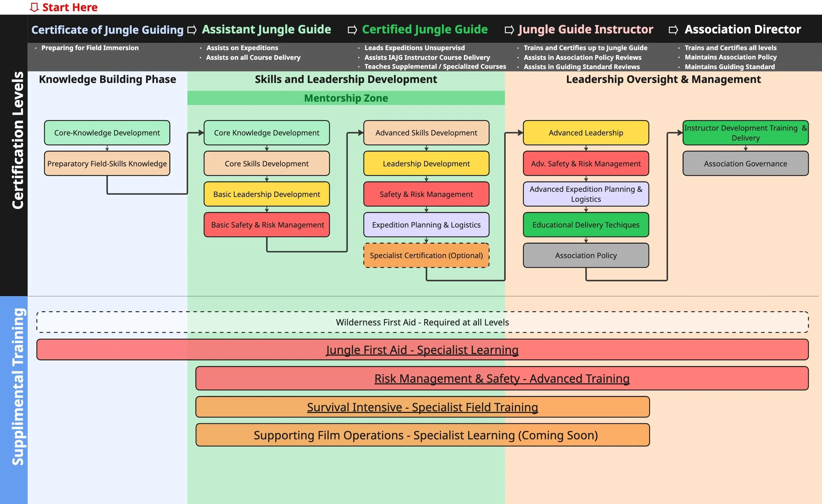Click the Preparing for Field Immersion bullet
Screen dimensions: 822x504
[90, 48]
